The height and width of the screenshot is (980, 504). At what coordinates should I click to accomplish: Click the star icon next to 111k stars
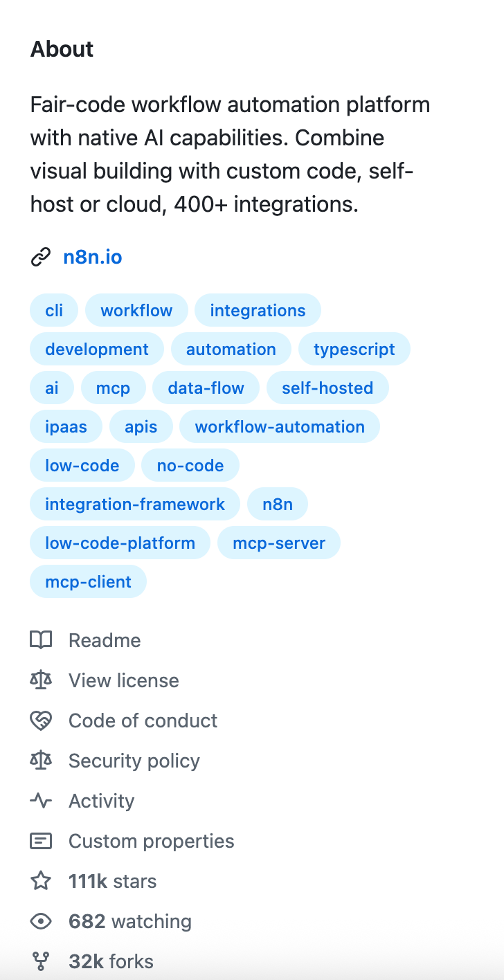click(41, 881)
